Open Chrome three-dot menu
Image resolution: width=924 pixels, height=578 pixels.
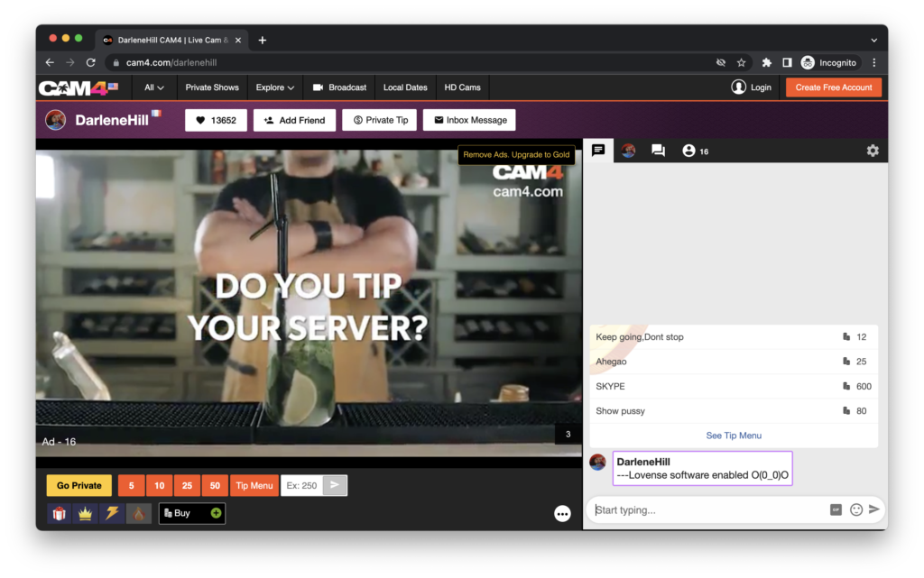873,62
